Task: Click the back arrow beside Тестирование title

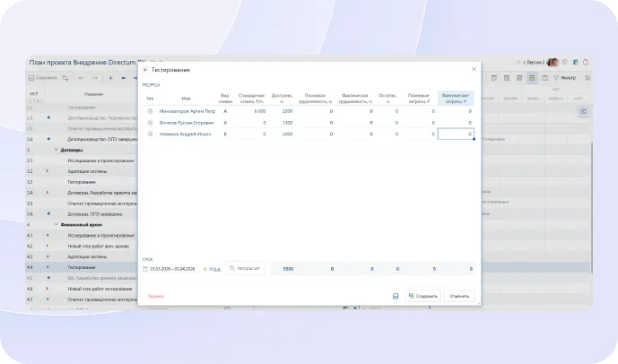Action: click(146, 69)
